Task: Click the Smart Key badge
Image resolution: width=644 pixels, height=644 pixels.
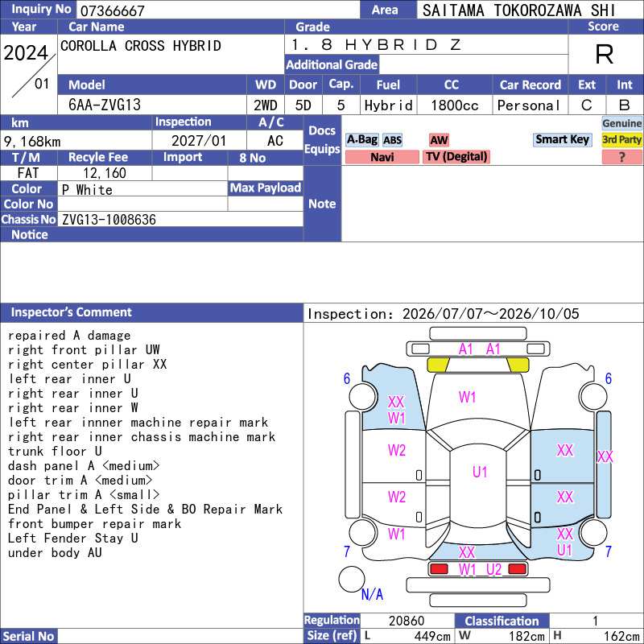Action: [x=562, y=139]
